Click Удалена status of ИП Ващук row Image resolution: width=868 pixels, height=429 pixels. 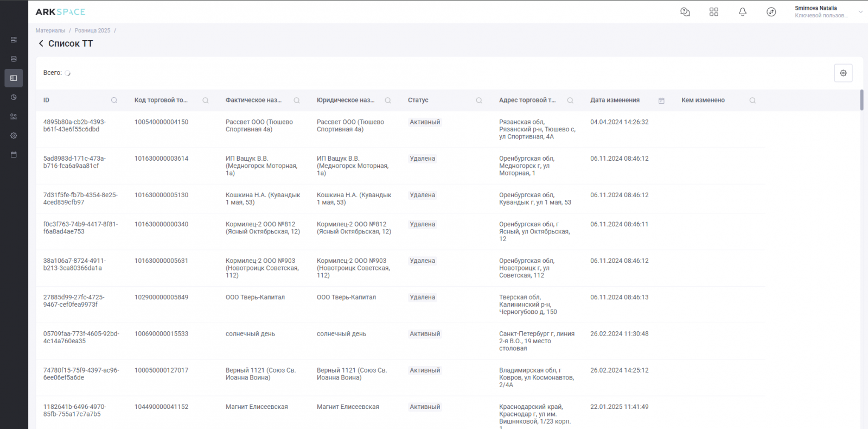[423, 159]
